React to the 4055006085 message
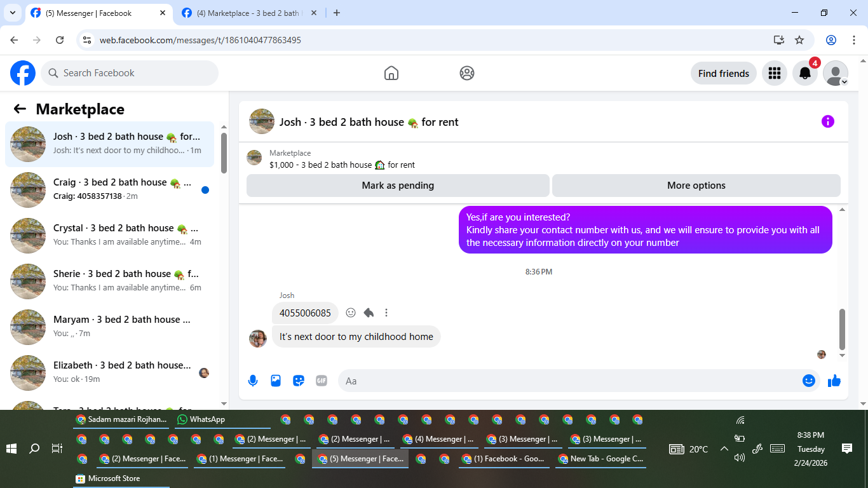 pyautogui.click(x=351, y=313)
